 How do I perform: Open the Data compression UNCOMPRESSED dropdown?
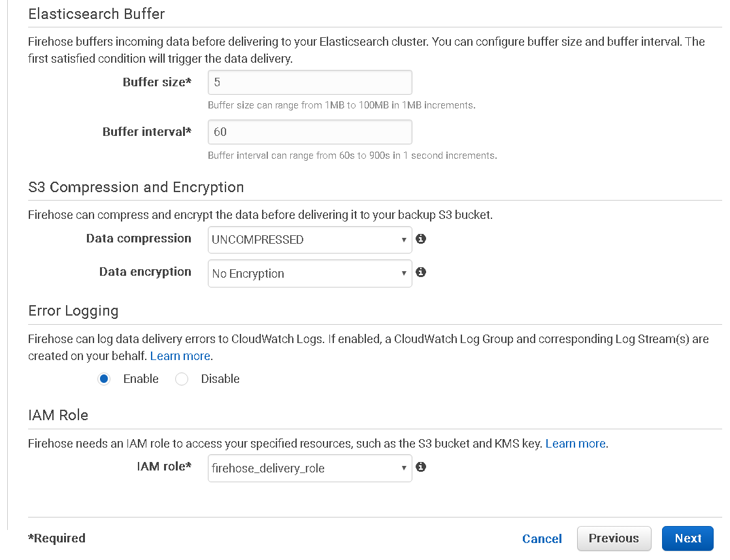point(310,240)
